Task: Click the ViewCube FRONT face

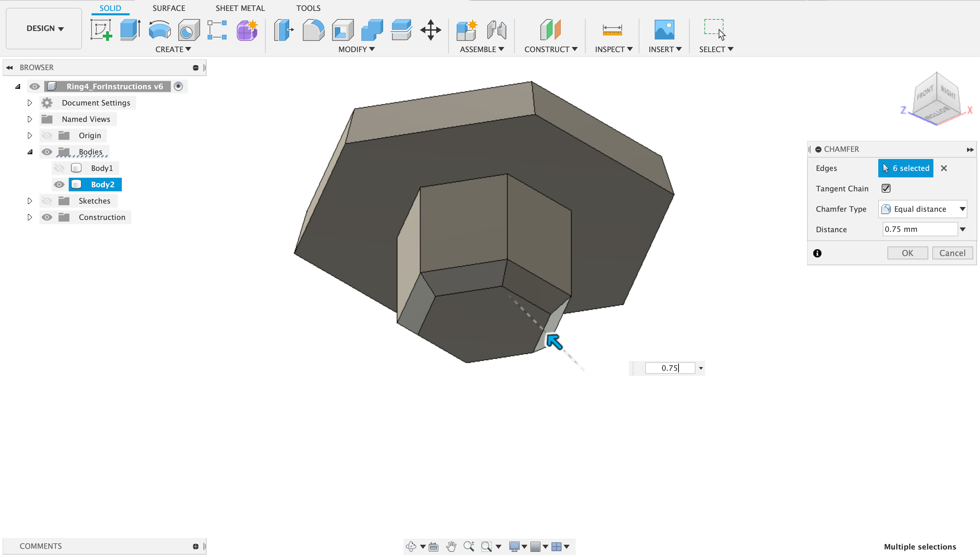Action: [925, 93]
